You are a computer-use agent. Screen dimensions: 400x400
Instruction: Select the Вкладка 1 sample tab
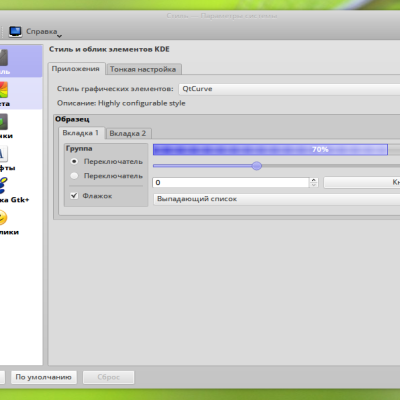point(81,133)
